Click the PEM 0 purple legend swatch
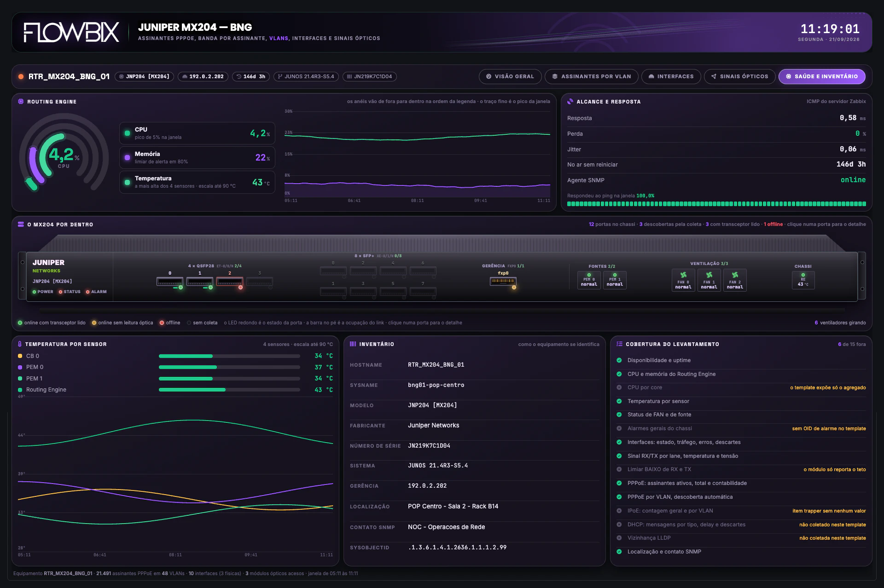 [20, 367]
